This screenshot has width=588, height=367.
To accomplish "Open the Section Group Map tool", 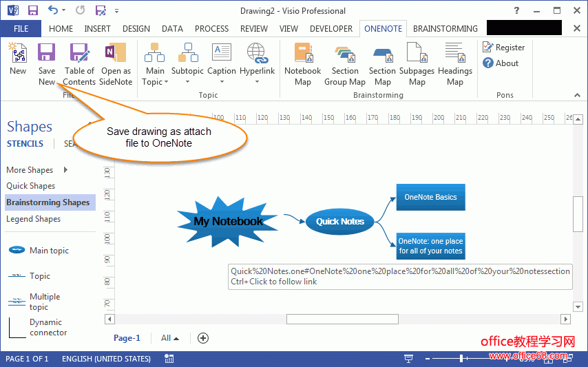I will point(345,54).
